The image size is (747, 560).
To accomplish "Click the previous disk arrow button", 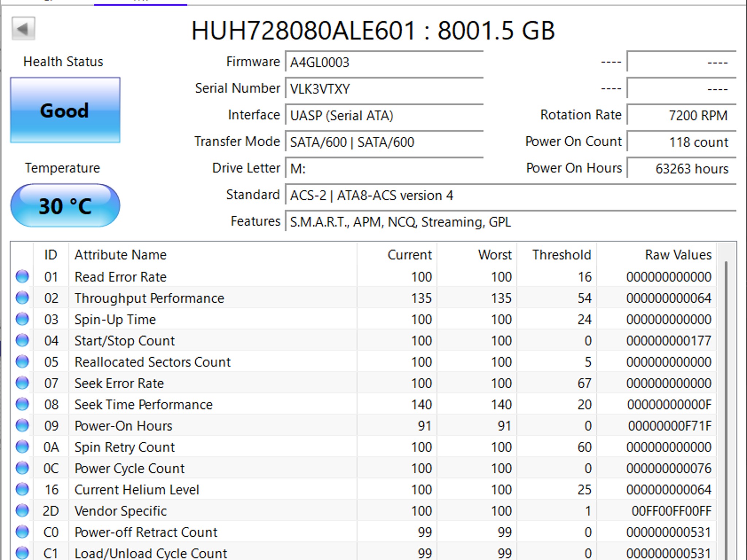I will 23,28.
